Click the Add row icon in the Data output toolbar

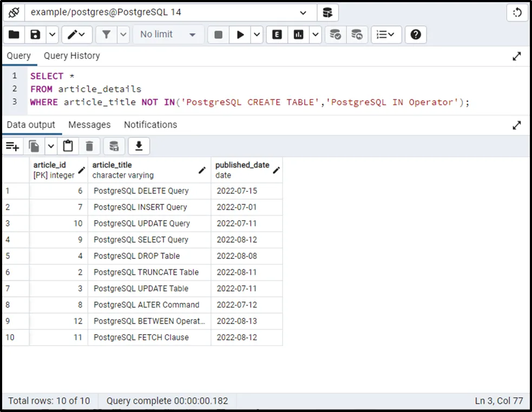pyautogui.click(x=12, y=146)
